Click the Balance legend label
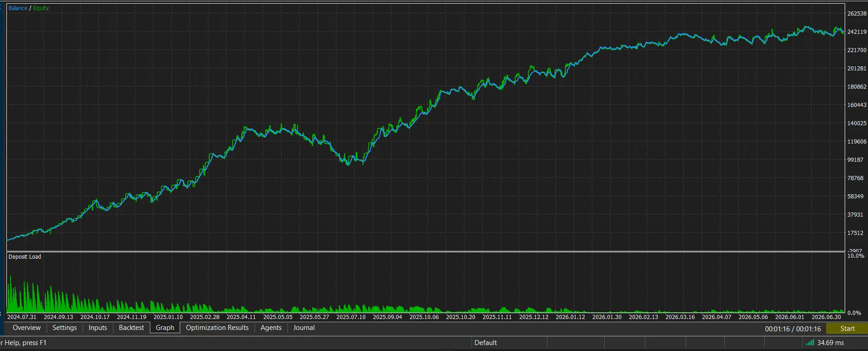 point(18,8)
